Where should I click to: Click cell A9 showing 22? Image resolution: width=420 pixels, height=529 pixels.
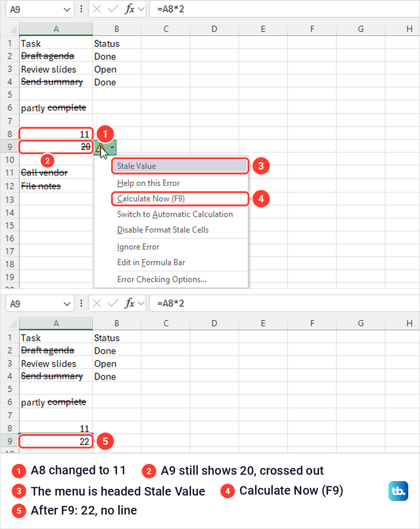point(56,442)
